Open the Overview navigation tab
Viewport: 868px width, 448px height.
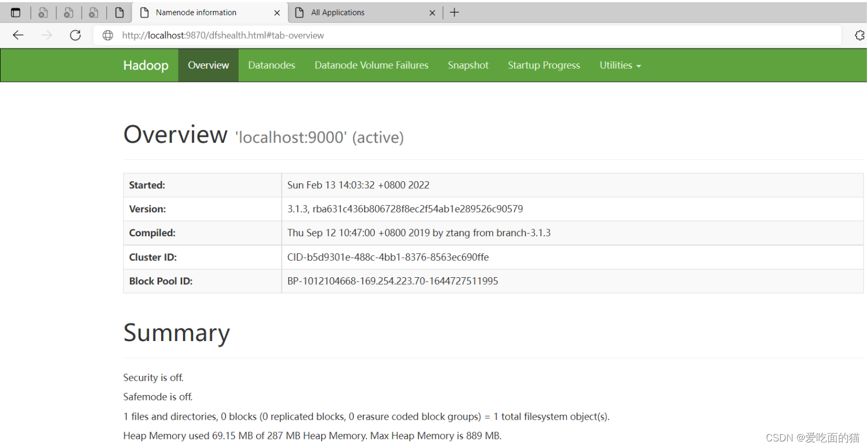pos(208,65)
